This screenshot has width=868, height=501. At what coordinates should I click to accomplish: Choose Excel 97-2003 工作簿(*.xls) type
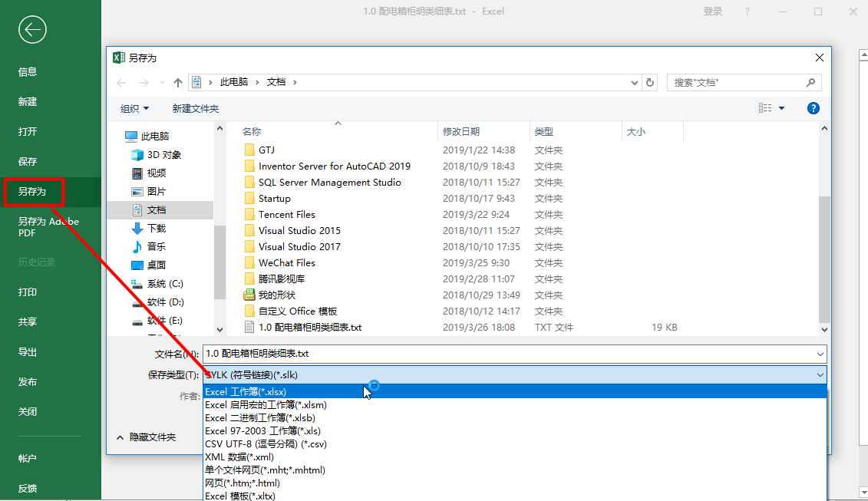click(515, 430)
